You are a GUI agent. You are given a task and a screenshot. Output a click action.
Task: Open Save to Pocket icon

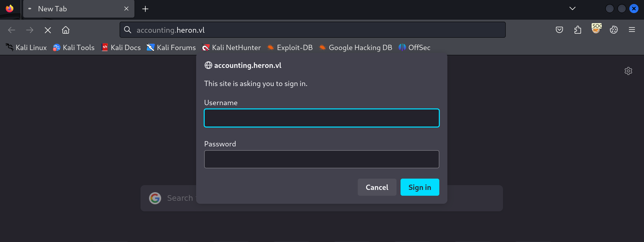559,30
